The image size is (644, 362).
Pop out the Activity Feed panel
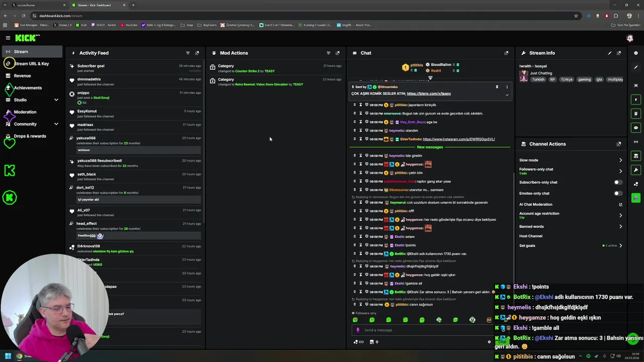[197, 53]
